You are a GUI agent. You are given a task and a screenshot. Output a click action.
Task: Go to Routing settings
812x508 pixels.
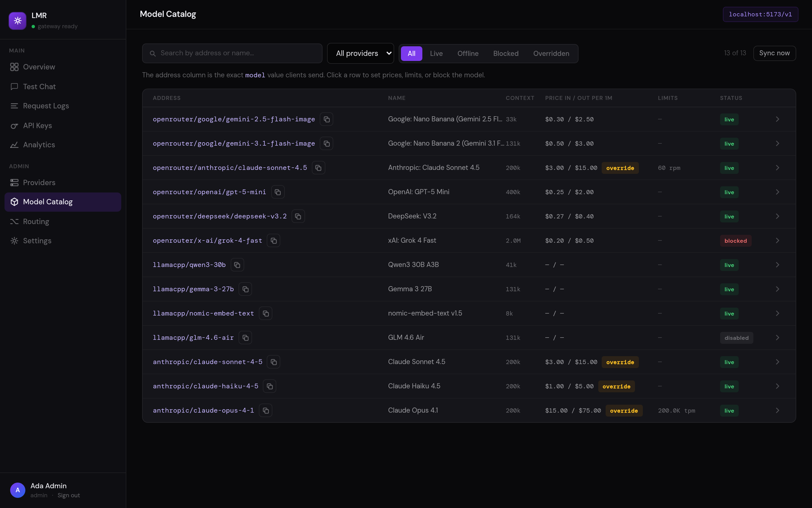point(63,222)
